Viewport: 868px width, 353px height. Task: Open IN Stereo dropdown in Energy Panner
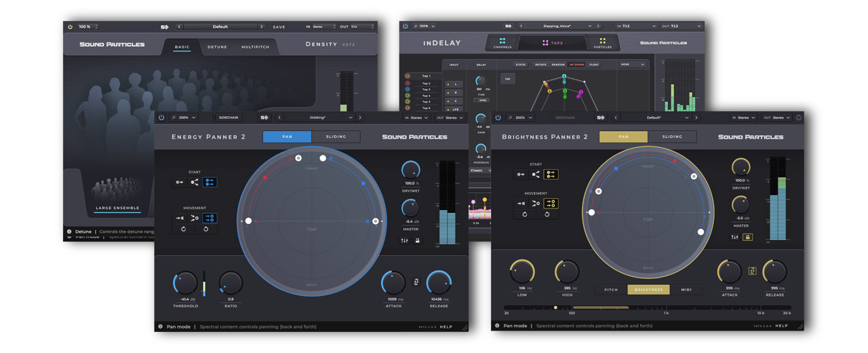416,117
